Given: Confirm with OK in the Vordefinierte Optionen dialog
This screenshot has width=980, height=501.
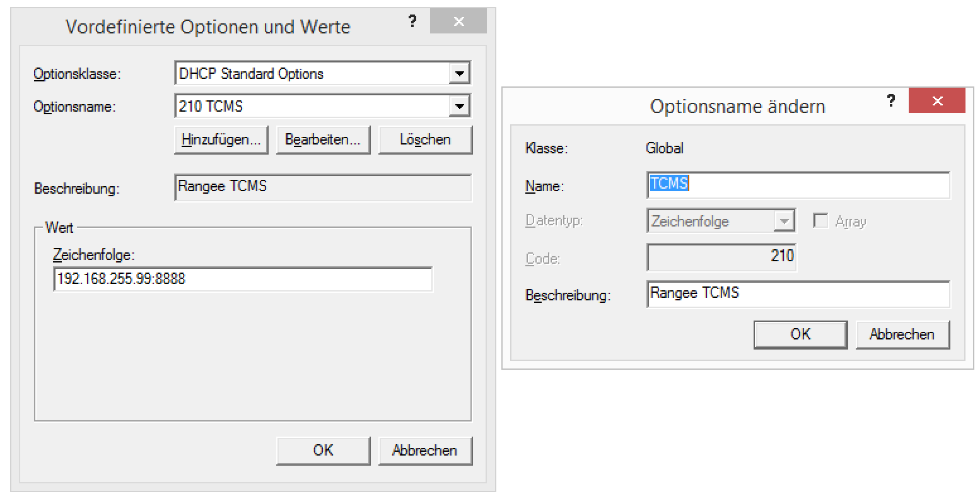Looking at the screenshot, I should point(323,451).
